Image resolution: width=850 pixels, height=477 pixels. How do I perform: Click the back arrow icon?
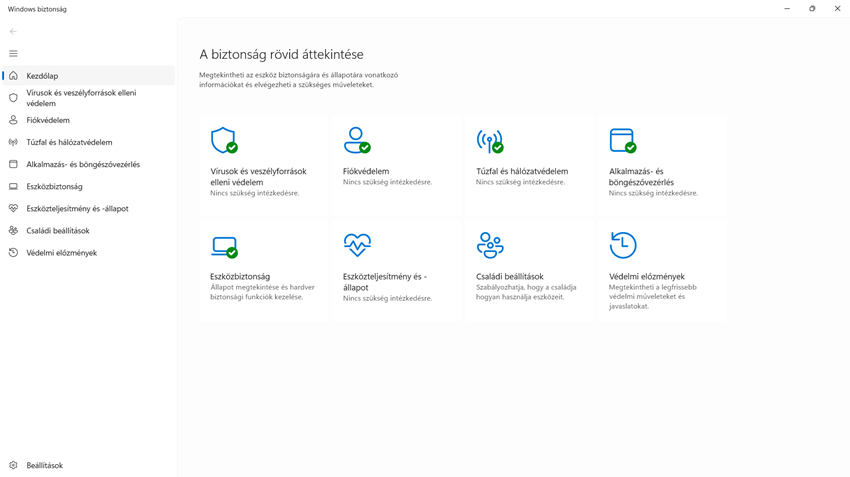coord(13,31)
